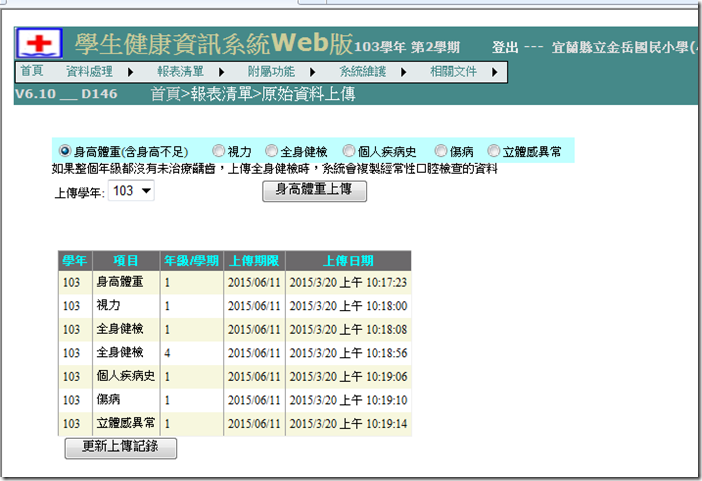Image resolution: width=702 pixels, height=481 pixels.
Task: Open the 系統維護 menu
Action: pyautogui.click(x=363, y=71)
